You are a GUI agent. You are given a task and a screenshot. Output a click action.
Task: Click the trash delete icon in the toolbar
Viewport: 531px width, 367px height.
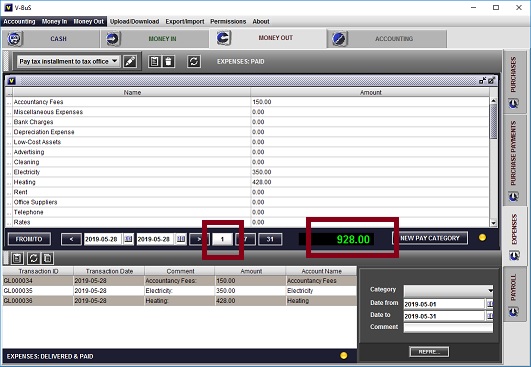pos(168,61)
